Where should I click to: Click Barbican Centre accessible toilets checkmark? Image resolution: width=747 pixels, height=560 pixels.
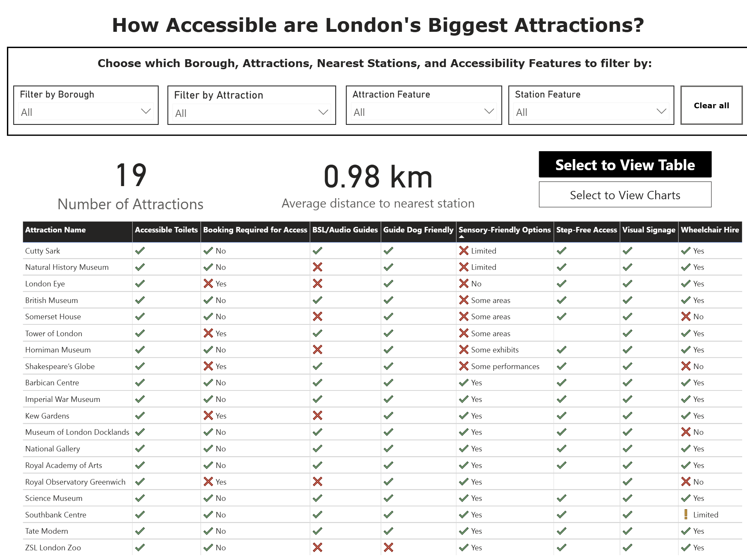[140, 383]
